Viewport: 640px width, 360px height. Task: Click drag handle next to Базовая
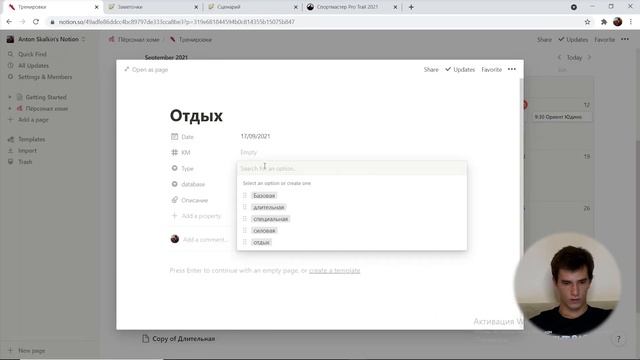pyautogui.click(x=245, y=196)
